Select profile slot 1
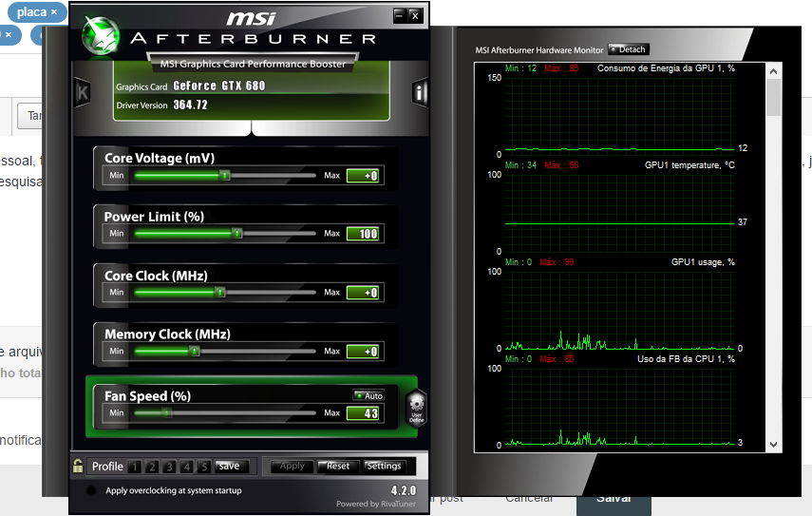Viewport: 812px width, 516px height. pos(135,467)
